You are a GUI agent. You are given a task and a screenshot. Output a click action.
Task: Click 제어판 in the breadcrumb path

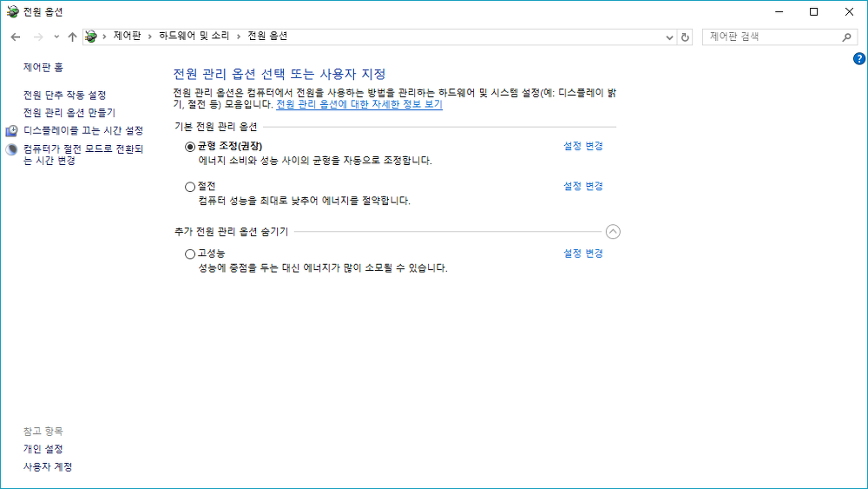tap(127, 36)
